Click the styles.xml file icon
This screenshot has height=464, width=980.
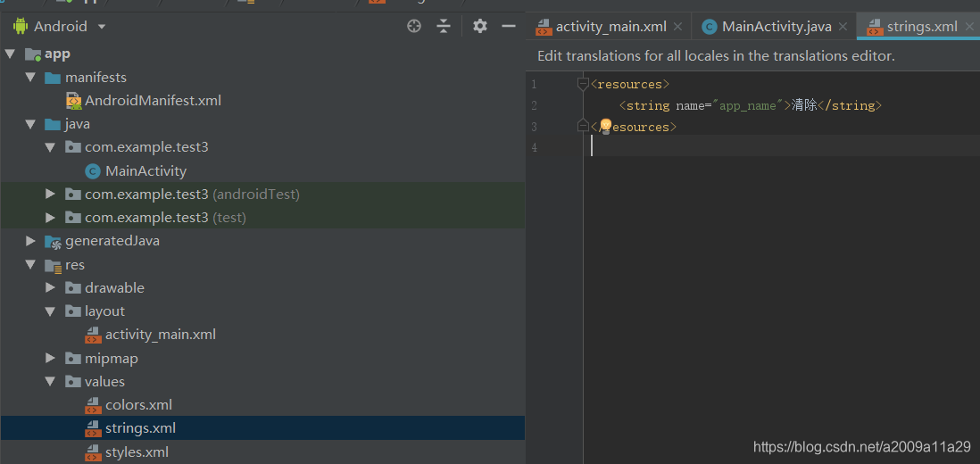(93, 452)
